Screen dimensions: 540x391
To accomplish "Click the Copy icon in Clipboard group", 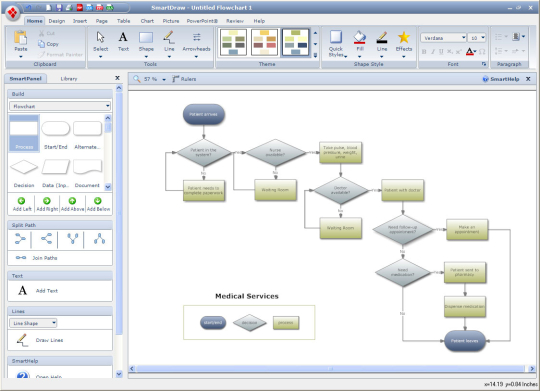I will (x=42, y=44).
